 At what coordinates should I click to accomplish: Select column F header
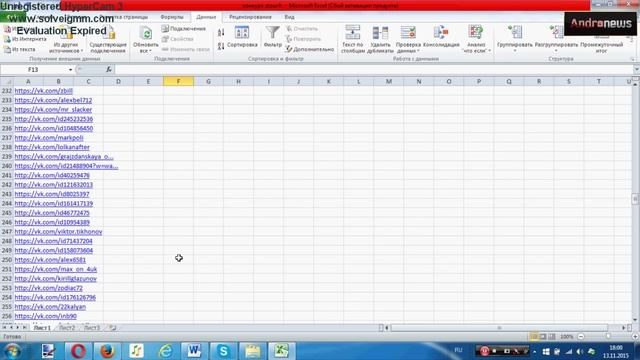point(178,81)
